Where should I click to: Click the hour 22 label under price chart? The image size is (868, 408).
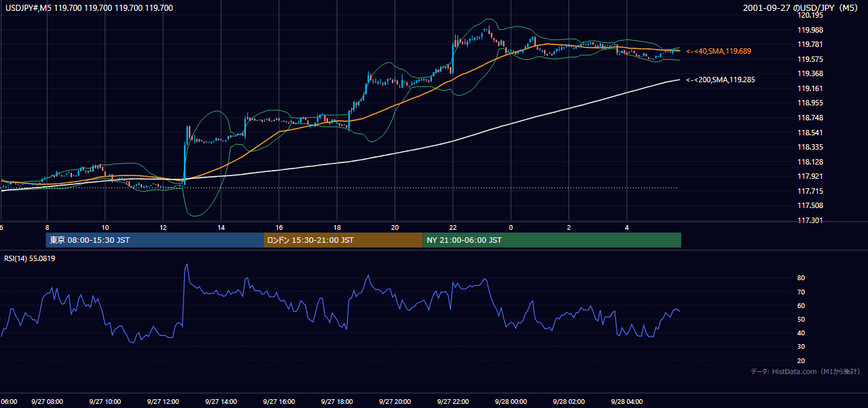pyautogui.click(x=453, y=227)
